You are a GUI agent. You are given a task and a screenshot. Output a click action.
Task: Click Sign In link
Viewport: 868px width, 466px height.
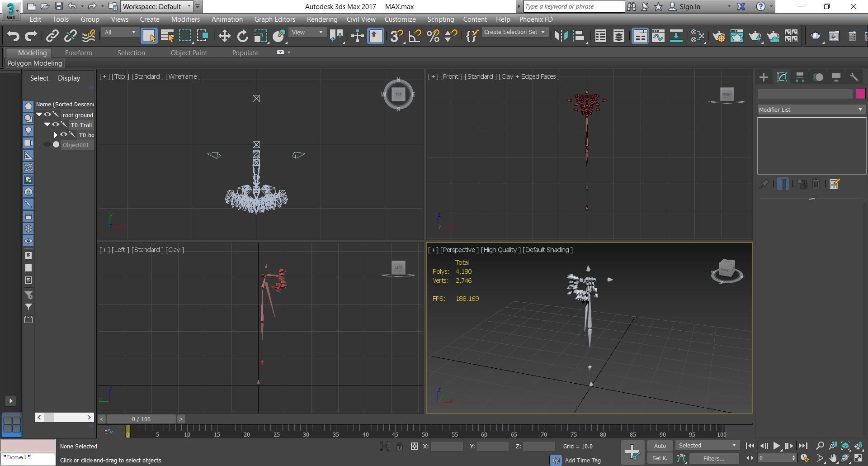689,6
